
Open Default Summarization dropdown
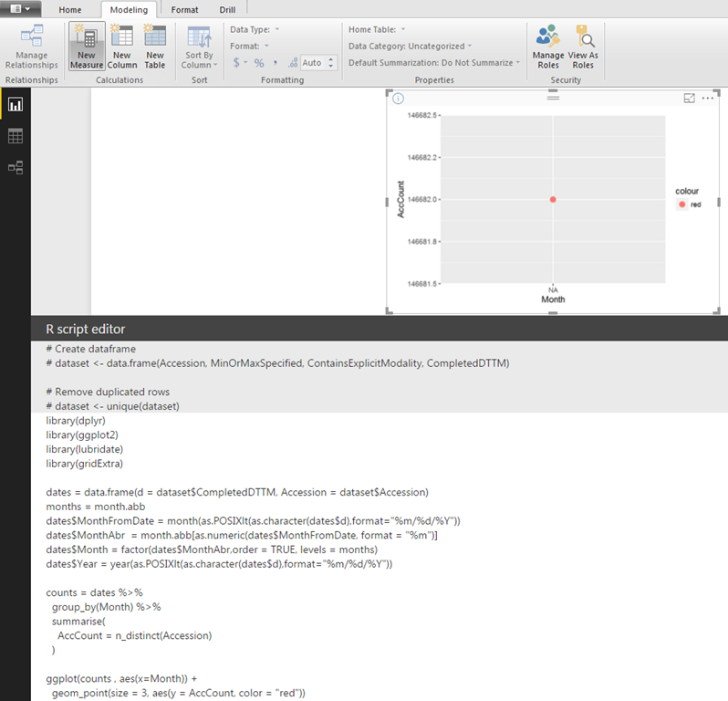[x=434, y=63]
